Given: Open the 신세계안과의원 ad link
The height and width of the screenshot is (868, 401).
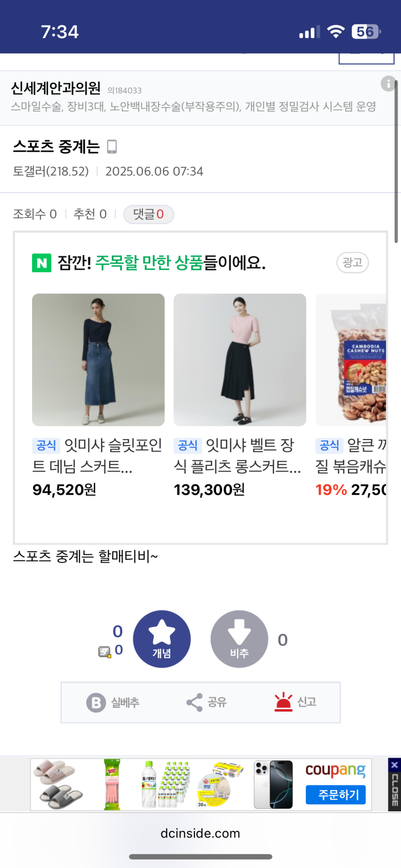Looking at the screenshot, I should pyautogui.click(x=56, y=89).
